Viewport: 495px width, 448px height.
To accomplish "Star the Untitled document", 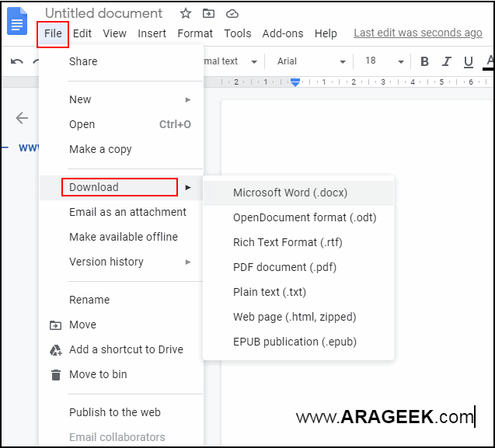I will click(x=186, y=13).
